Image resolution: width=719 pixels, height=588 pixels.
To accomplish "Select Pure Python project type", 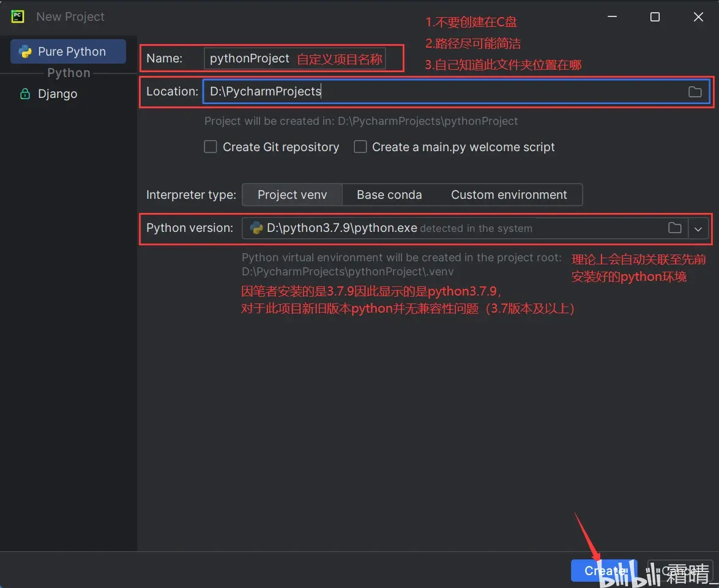I will [68, 51].
